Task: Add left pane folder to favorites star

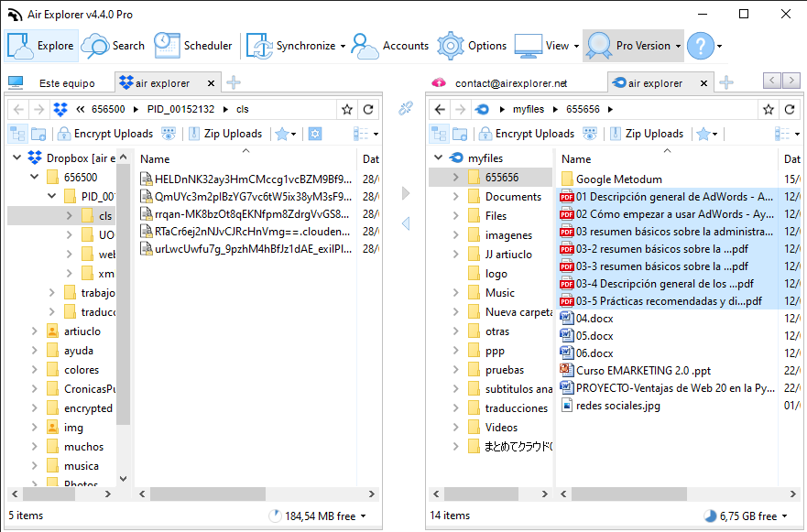Action: click(347, 109)
